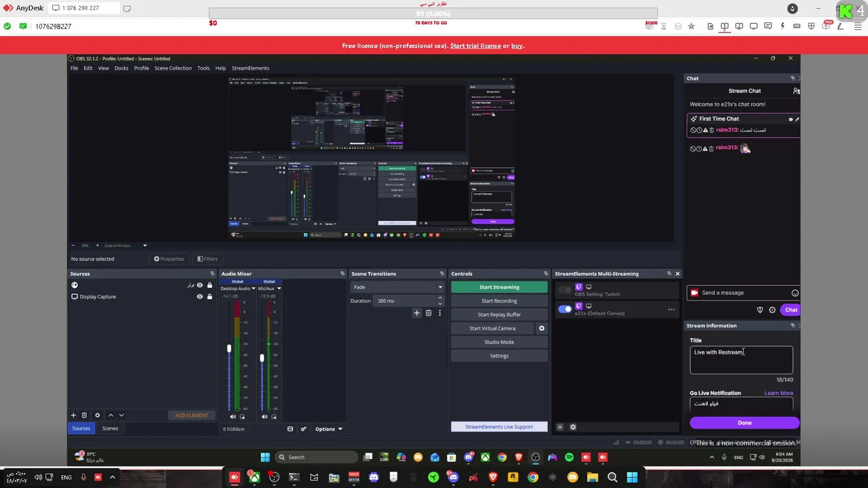Toggle visibility of the top Arabic-named source

point(199,285)
